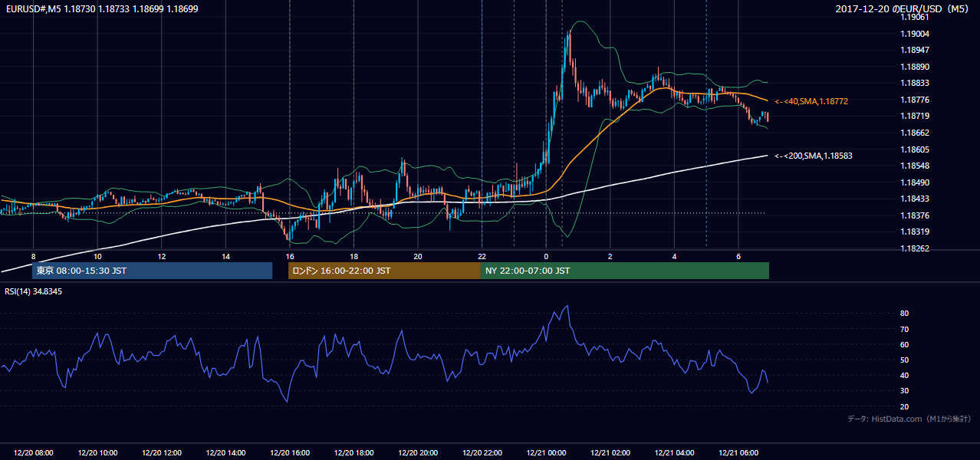Click the 12/20 10:00 time axis label
Viewport: 980px width, 460px height.
97,453
